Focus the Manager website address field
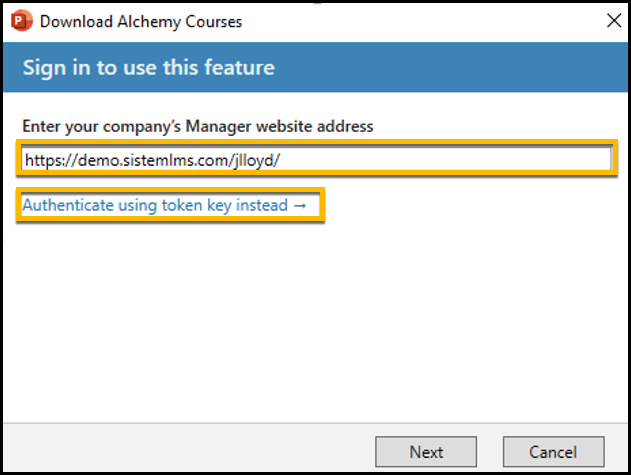Viewport: 631px width, 475px height. point(315,158)
